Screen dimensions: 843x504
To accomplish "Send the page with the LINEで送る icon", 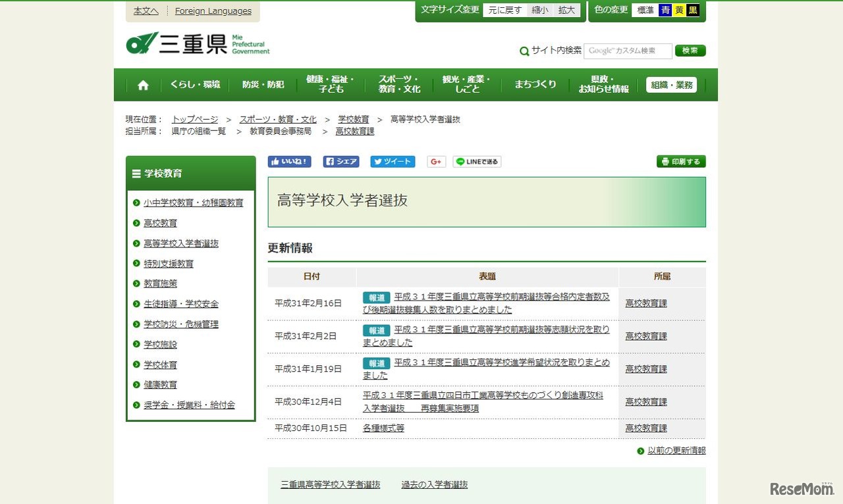I will pos(476,161).
